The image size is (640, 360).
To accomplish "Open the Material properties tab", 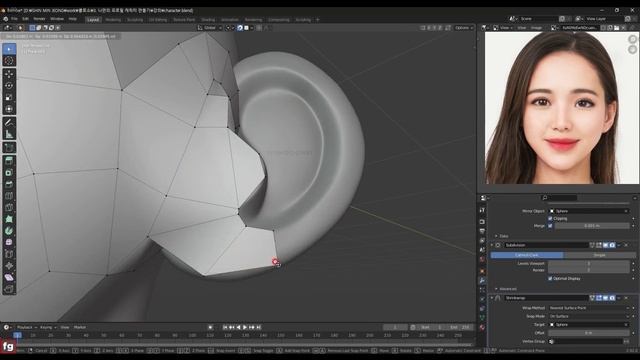I will tap(482, 327).
